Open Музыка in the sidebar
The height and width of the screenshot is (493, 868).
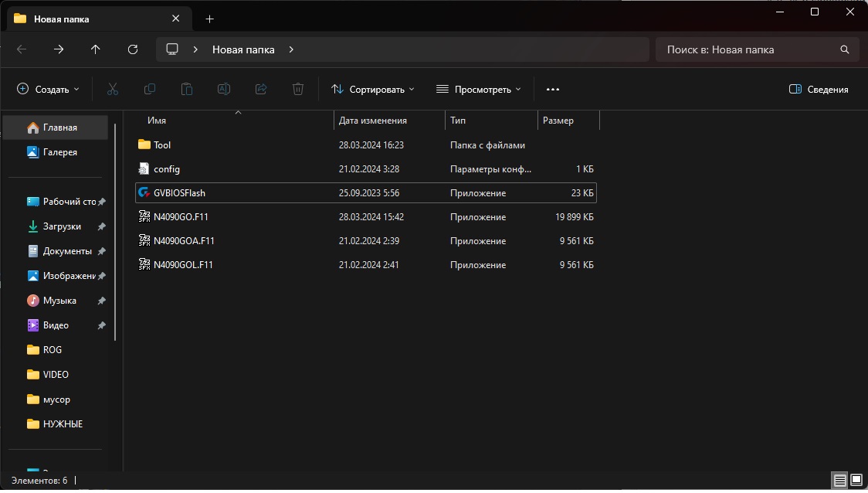[x=51, y=301]
